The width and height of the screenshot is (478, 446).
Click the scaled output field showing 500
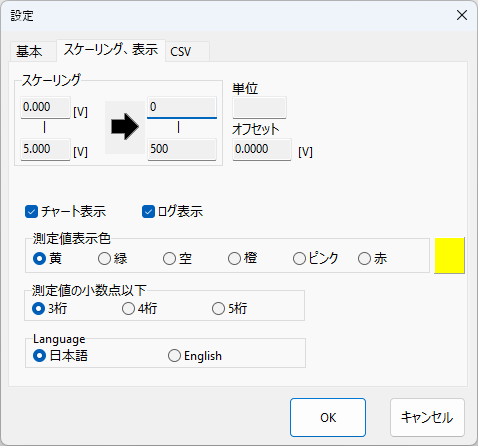pos(182,149)
